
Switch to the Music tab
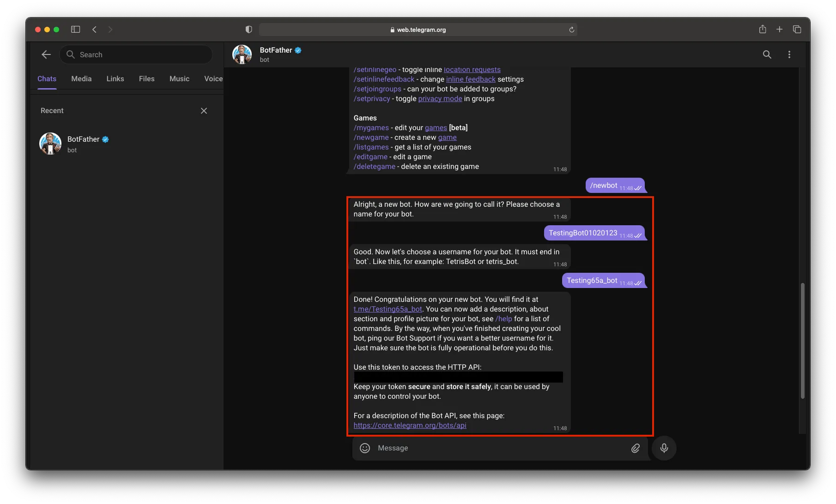[179, 79]
